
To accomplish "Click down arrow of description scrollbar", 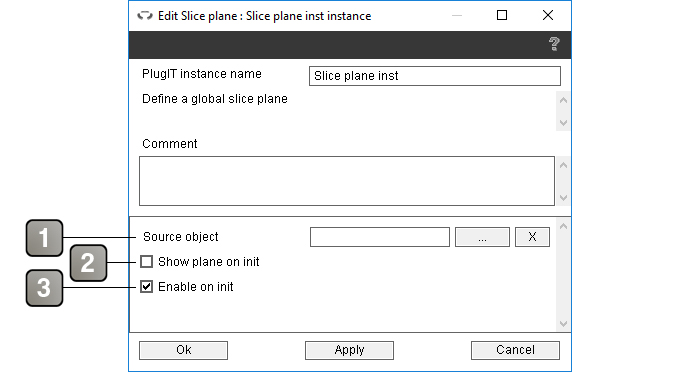I will (563, 122).
